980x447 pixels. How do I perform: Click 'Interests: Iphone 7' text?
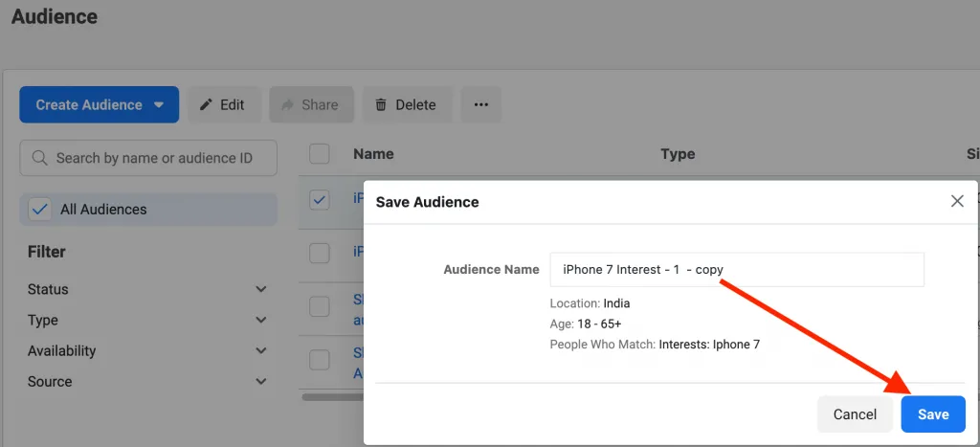coord(709,344)
